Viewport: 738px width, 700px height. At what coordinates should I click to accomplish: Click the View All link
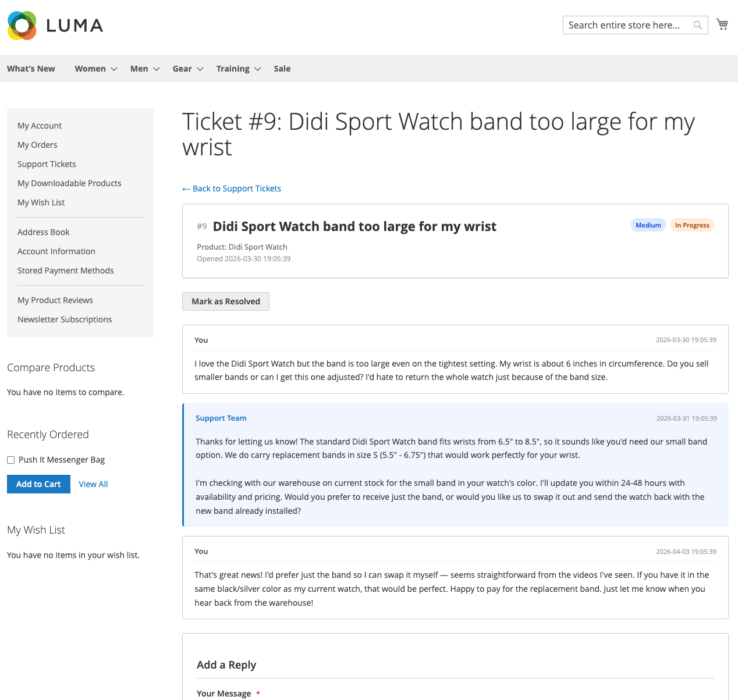[93, 484]
